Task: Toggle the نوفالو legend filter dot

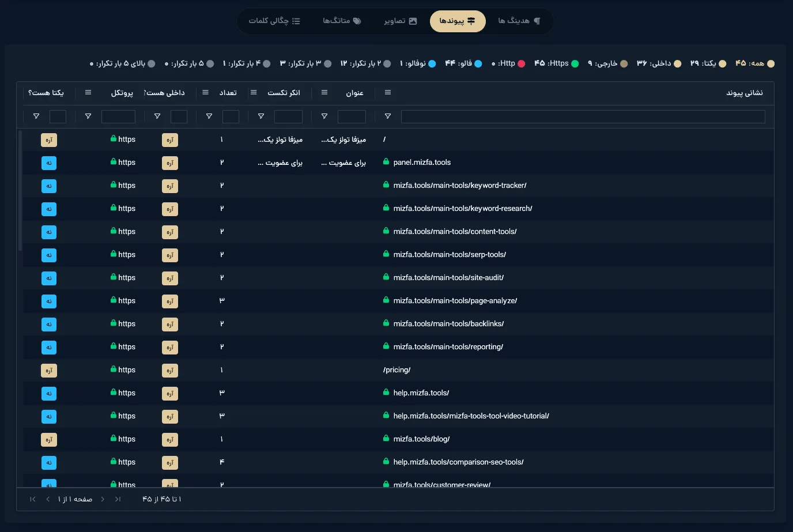Action: 432,63
